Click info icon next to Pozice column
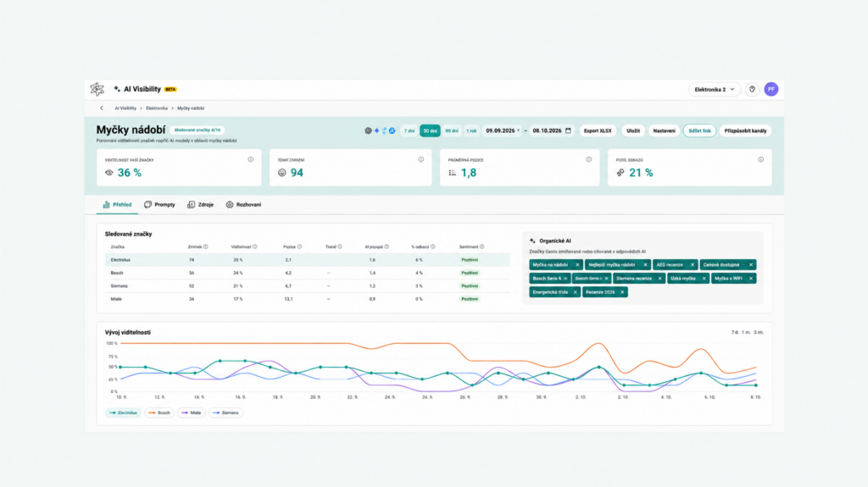Screen dimensions: 868x487 pos(299,246)
